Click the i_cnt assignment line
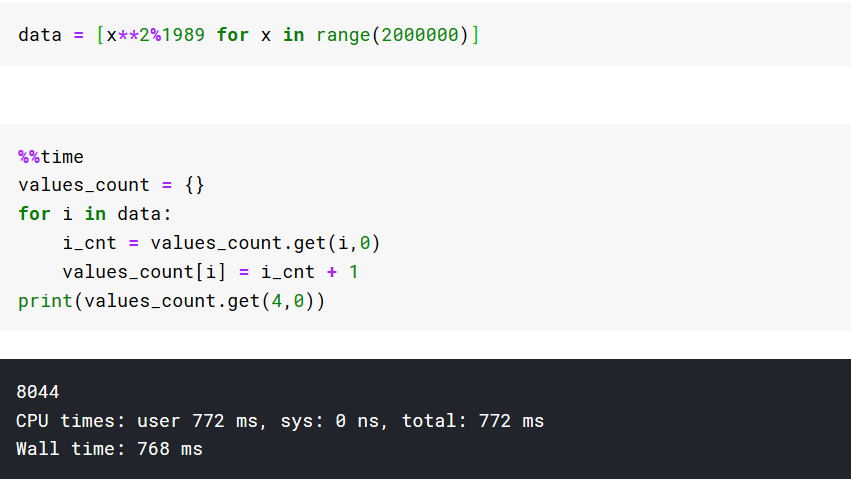 pyautogui.click(x=221, y=243)
